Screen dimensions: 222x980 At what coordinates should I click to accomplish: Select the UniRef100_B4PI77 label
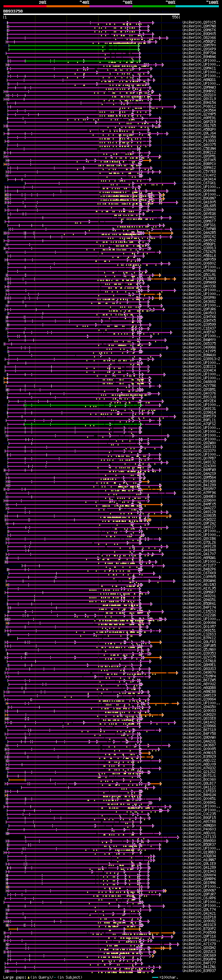coord(199,963)
